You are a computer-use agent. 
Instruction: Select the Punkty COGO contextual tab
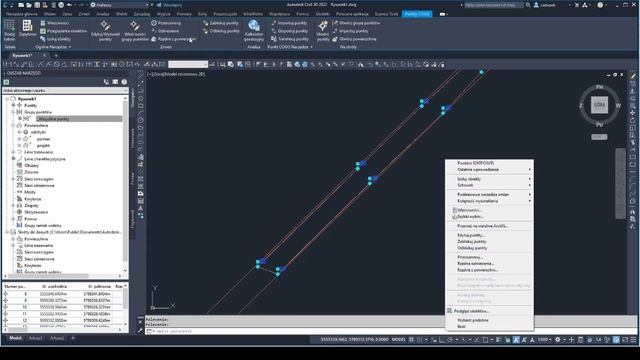coord(417,14)
